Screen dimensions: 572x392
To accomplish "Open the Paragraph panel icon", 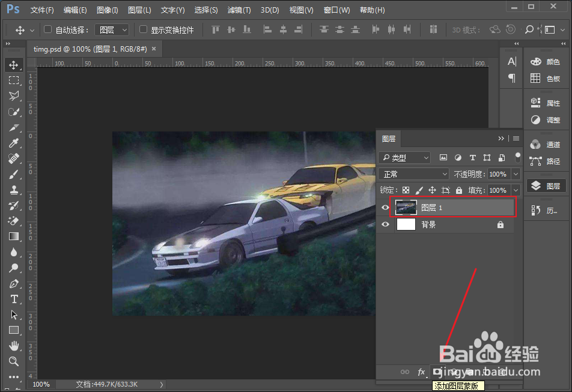I will click(512, 78).
